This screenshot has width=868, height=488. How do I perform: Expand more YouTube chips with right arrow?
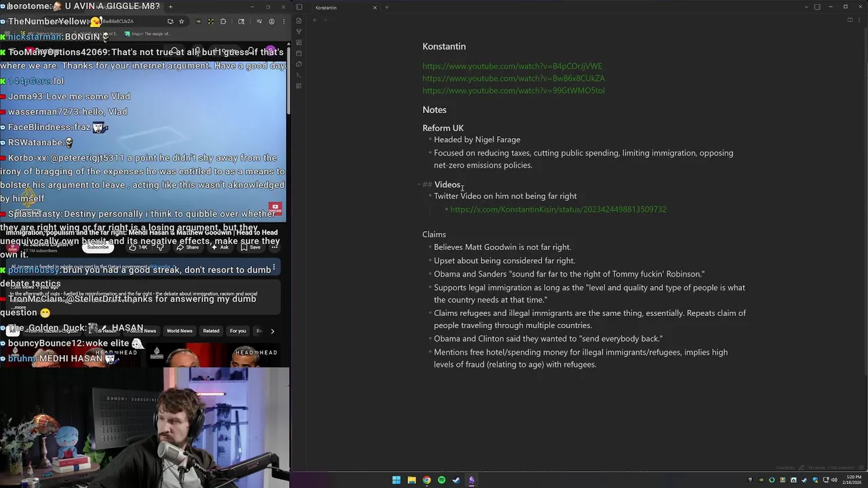point(273,331)
